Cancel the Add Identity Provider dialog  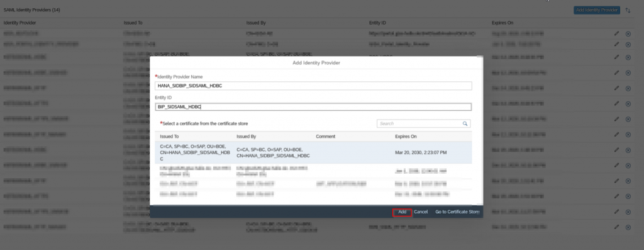(421, 212)
